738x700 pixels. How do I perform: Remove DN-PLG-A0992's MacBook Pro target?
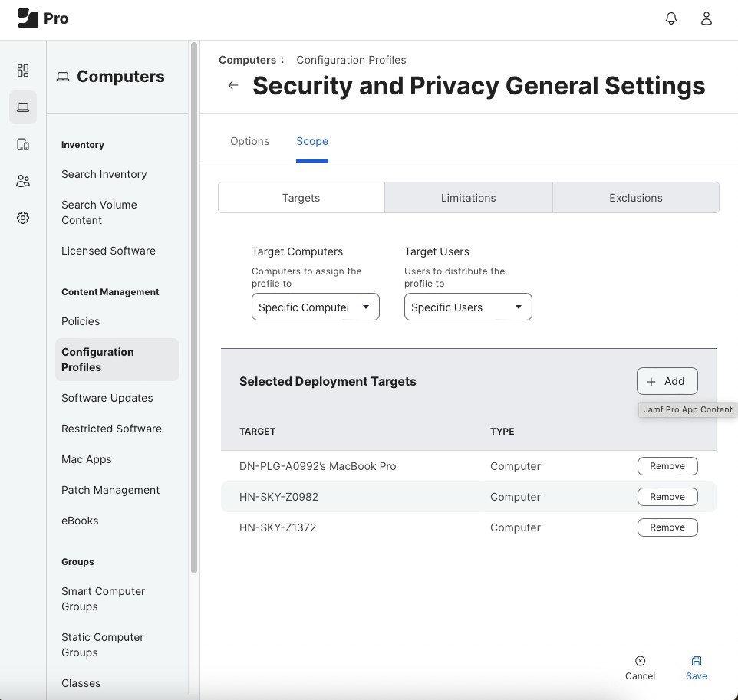(667, 466)
